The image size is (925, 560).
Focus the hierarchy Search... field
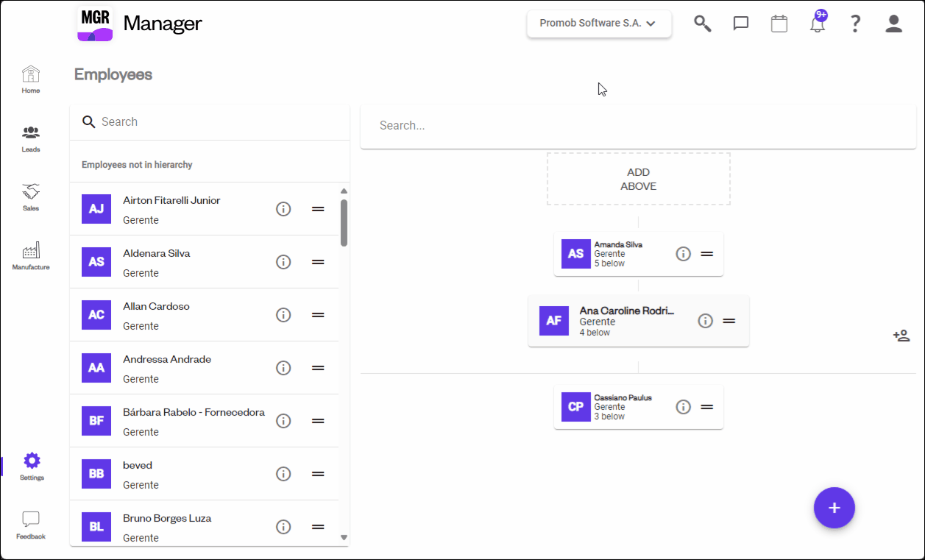pyautogui.click(x=638, y=126)
